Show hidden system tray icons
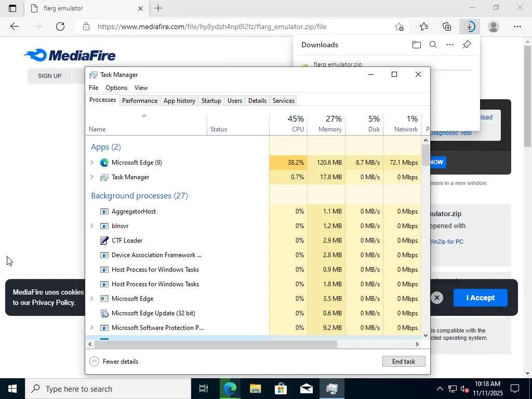The image size is (532, 399). coord(440,389)
